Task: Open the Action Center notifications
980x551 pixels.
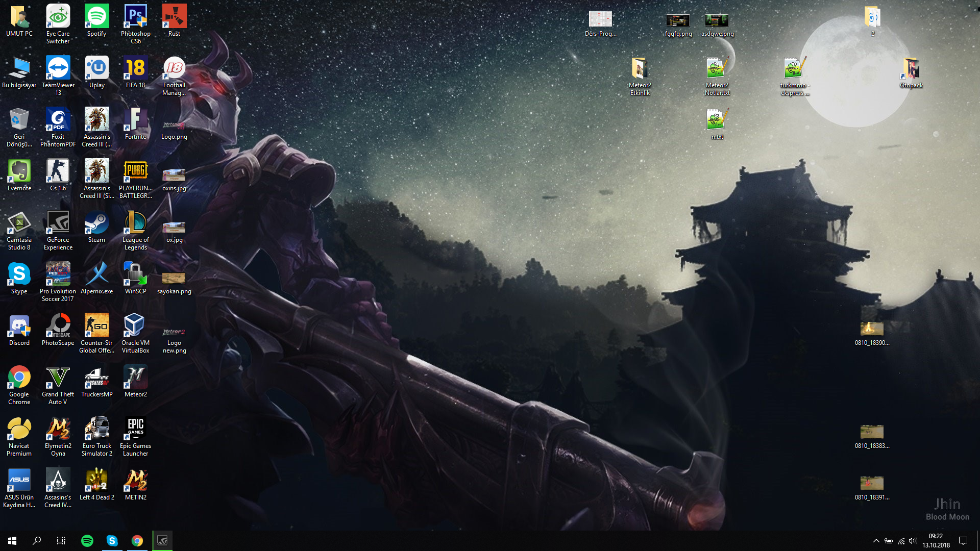Action: pos(963,541)
